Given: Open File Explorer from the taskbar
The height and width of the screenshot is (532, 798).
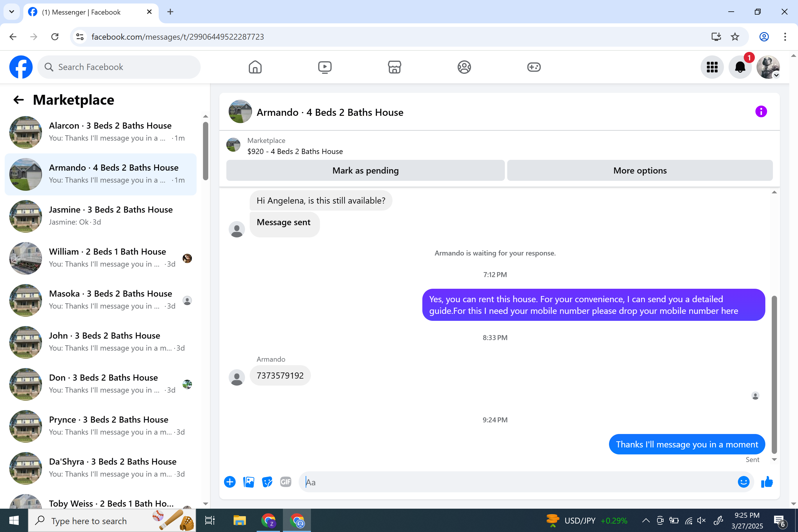Looking at the screenshot, I should (239, 520).
